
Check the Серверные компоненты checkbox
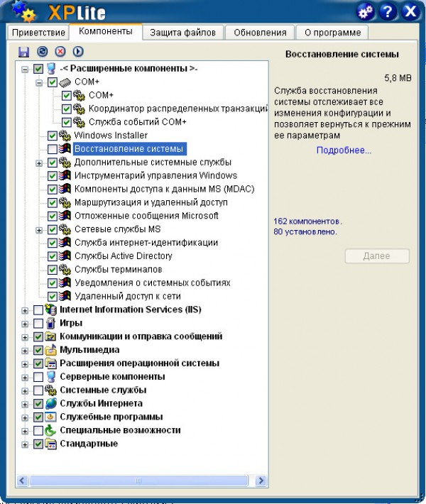coord(38,377)
